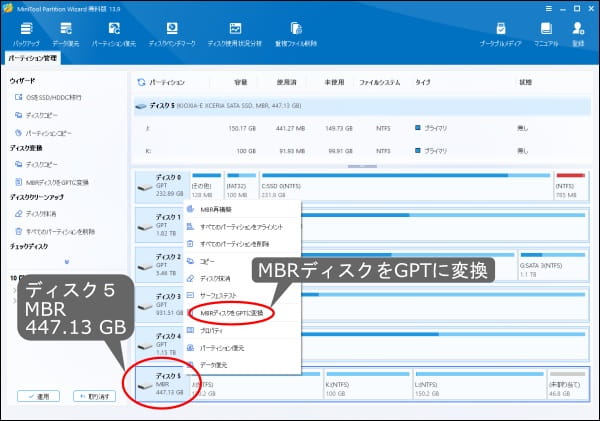This screenshot has height=421, width=600.
Task: Click the 使用済 column header
Action: click(287, 82)
